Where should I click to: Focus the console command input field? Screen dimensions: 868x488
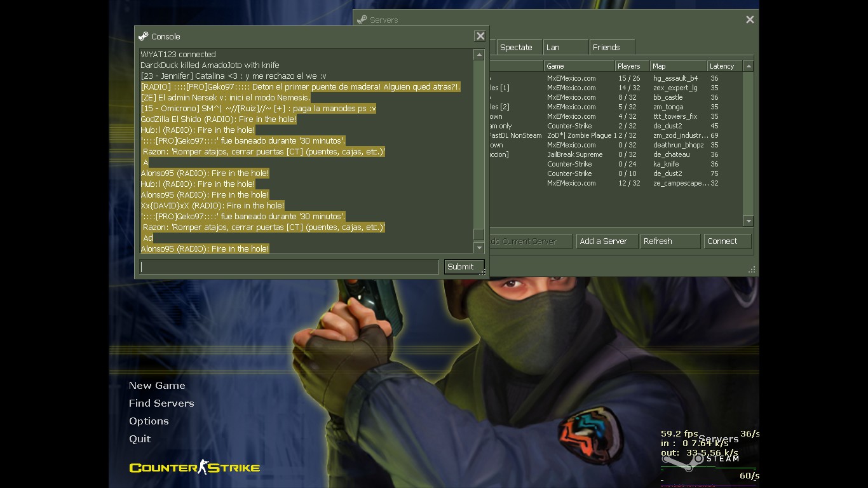tap(289, 267)
